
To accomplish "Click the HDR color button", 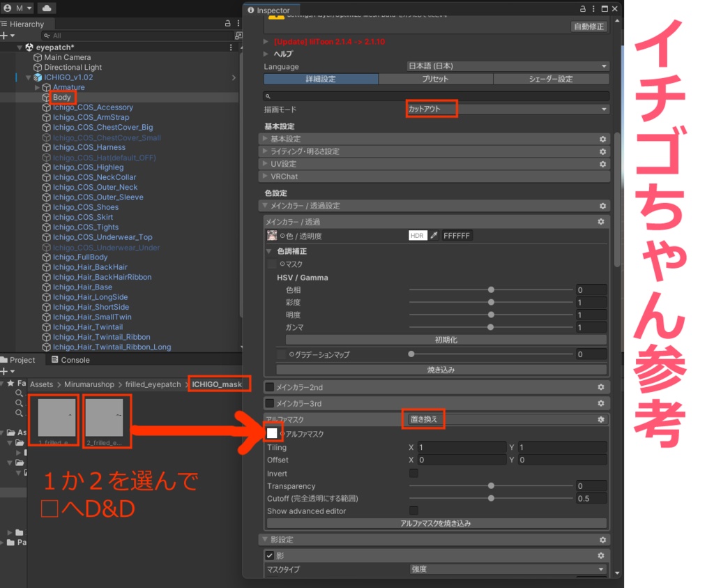I will 418,236.
